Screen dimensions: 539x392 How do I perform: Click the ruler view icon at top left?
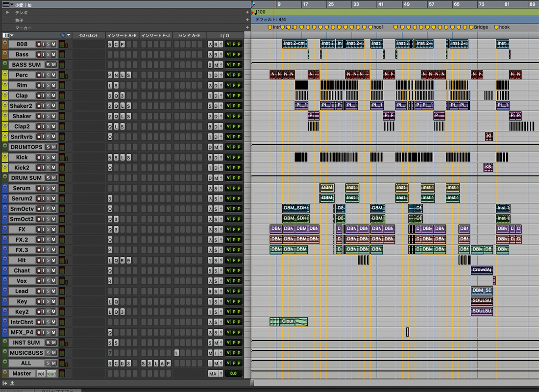[6, 4]
